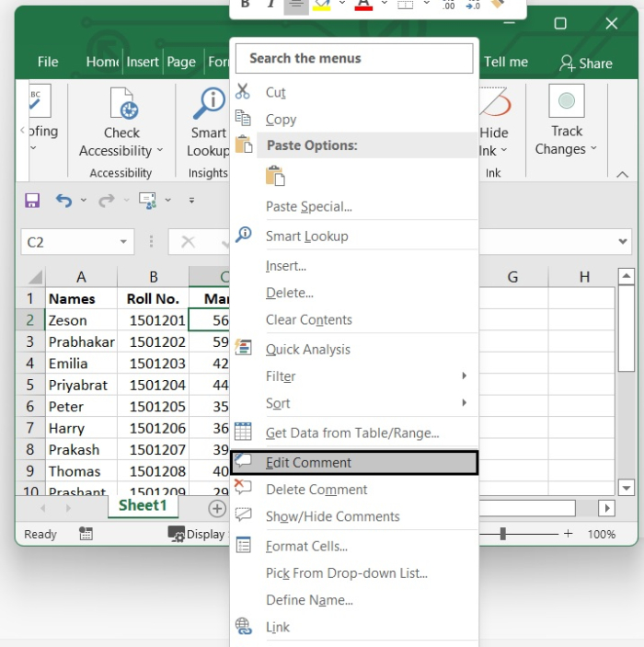
Task: Choose Copy from the context menu
Action: [354, 120]
